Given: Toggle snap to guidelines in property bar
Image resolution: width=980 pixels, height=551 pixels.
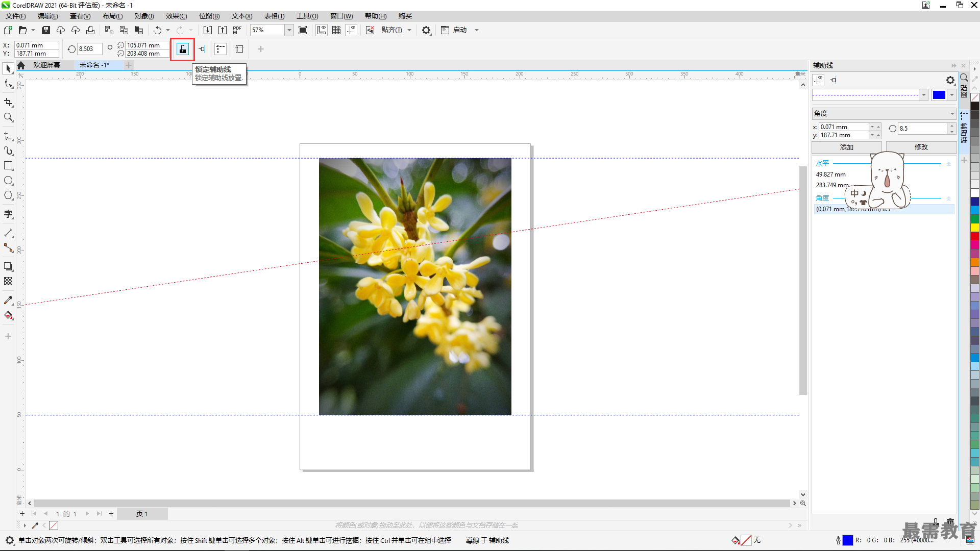Looking at the screenshot, I should 202,49.
